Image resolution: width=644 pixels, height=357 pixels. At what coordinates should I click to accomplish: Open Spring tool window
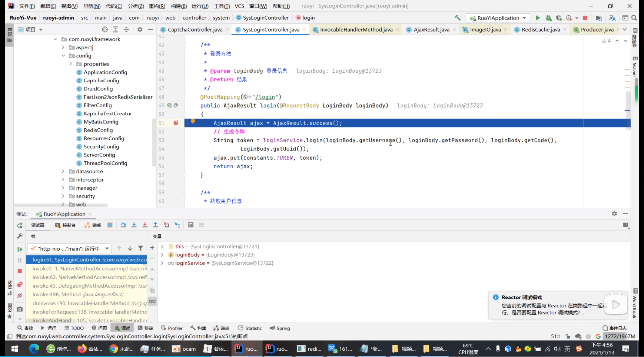[x=280, y=328]
